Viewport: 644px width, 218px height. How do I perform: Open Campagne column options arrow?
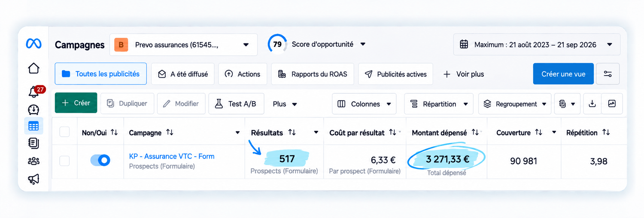237,132
